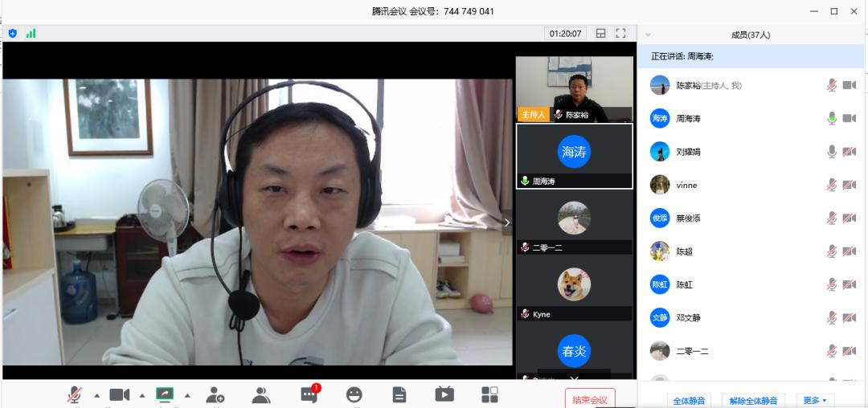The height and width of the screenshot is (408, 868).
Task: Toggle 陈家裕's muted microphone in members list
Action: [x=832, y=85]
